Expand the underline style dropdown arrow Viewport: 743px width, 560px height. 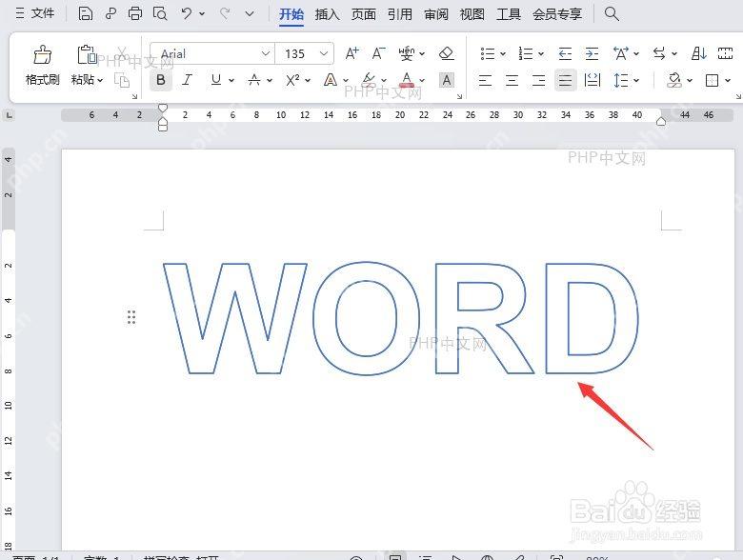point(231,81)
